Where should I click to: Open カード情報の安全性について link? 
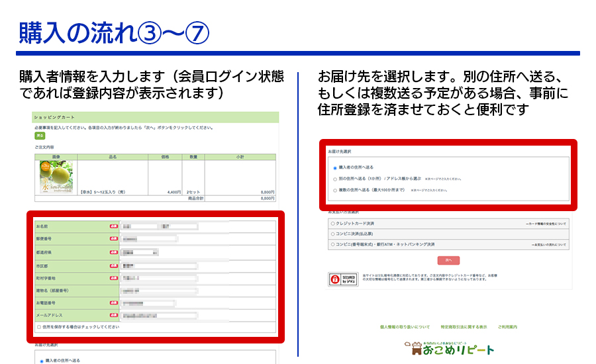point(546,224)
